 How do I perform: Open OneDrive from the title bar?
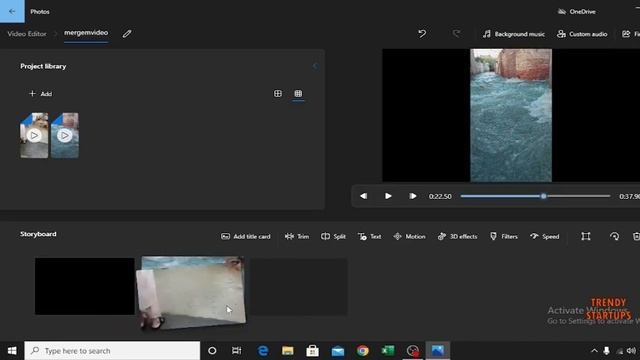(576, 11)
